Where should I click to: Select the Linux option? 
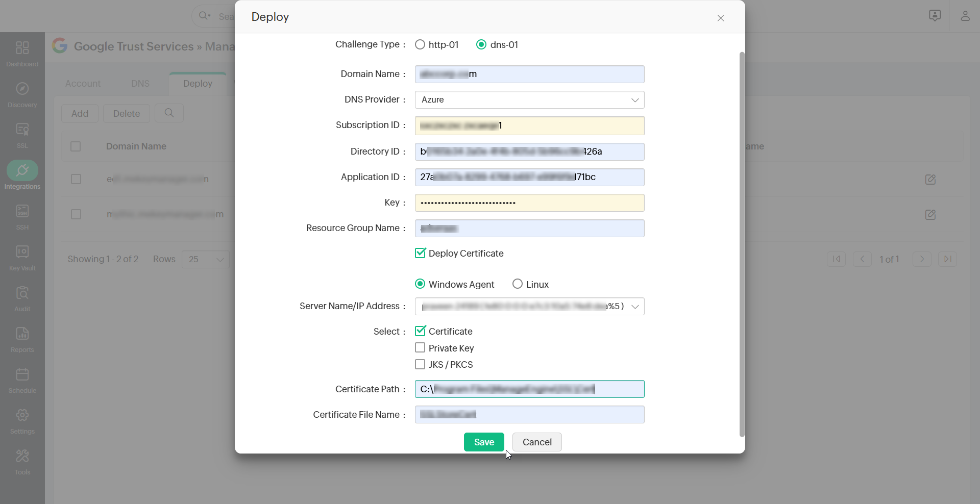pyautogui.click(x=518, y=284)
